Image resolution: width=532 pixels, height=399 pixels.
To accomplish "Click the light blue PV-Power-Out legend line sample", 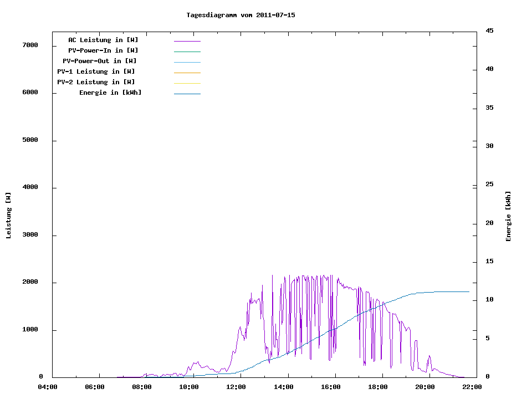I will (187, 62).
